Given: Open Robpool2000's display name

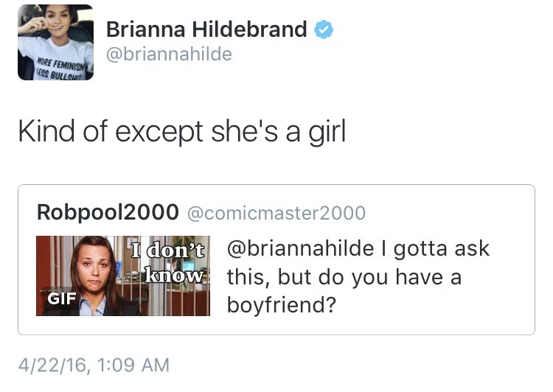Looking at the screenshot, I should [x=108, y=213].
